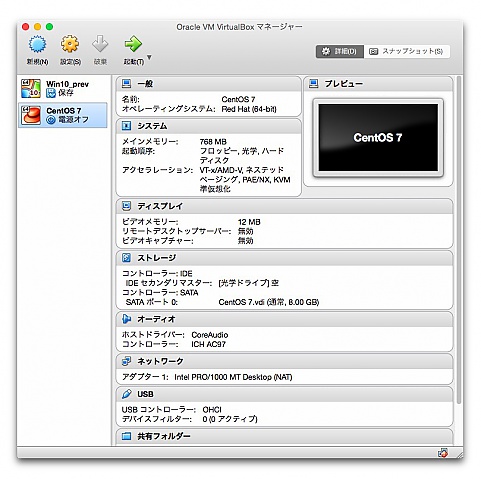Switch to the Snapshots (スナップショット) tab
The width and height of the screenshot is (481, 479).
(x=407, y=51)
